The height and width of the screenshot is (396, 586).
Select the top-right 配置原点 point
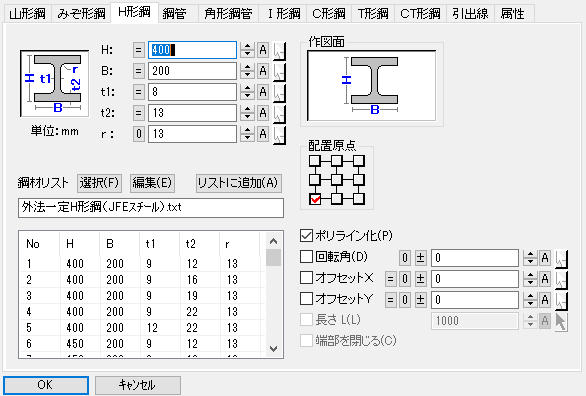(359, 161)
